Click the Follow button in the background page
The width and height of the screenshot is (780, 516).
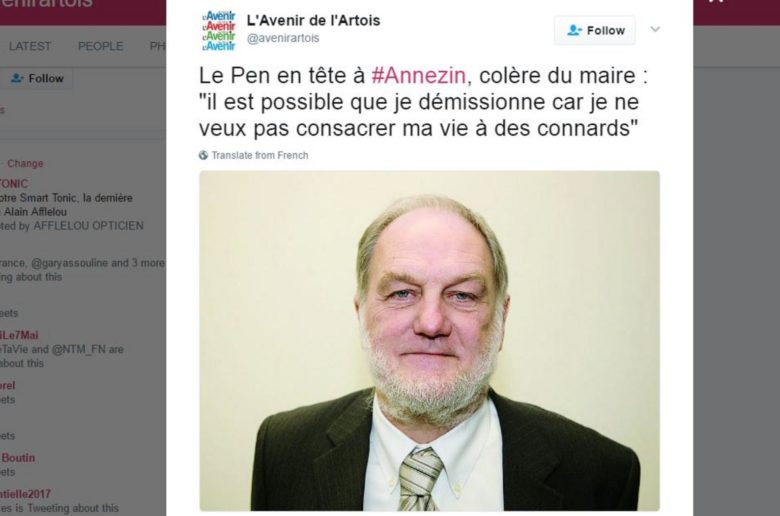coord(36,79)
